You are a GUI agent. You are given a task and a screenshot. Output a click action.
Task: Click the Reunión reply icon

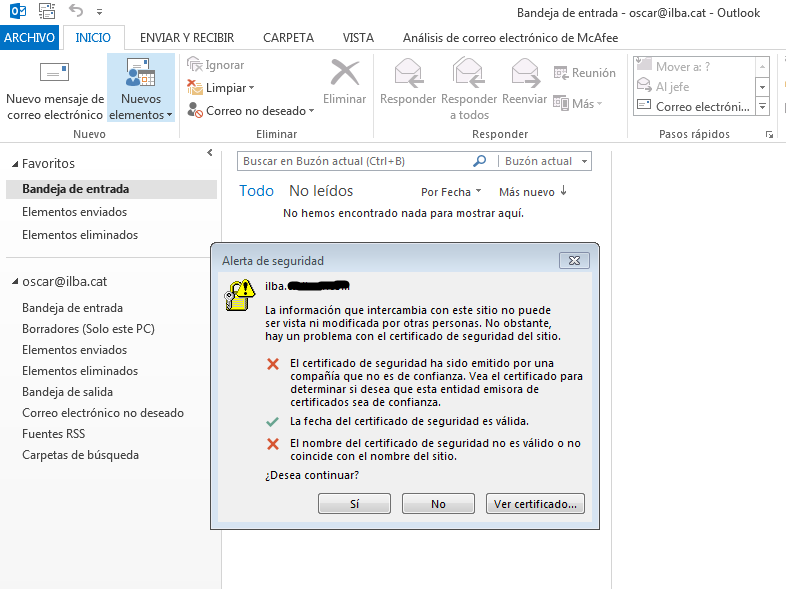[x=560, y=73]
